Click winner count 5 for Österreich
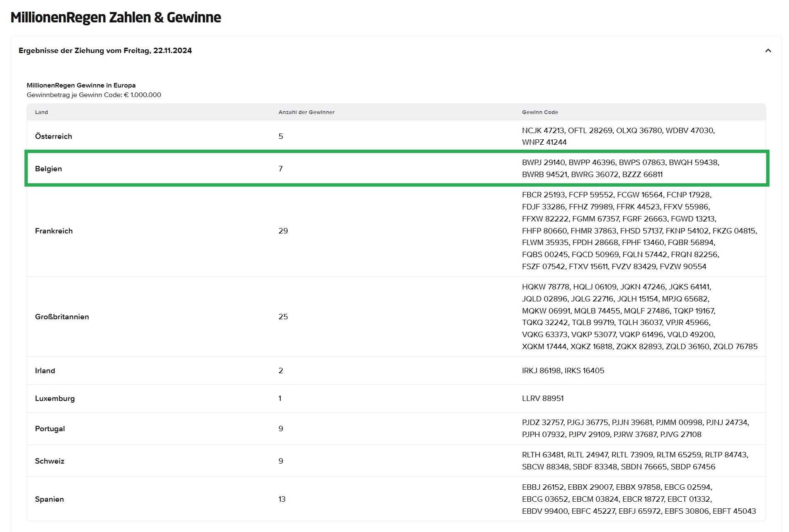The height and width of the screenshot is (532, 789). pyautogui.click(x=281, y=136)
